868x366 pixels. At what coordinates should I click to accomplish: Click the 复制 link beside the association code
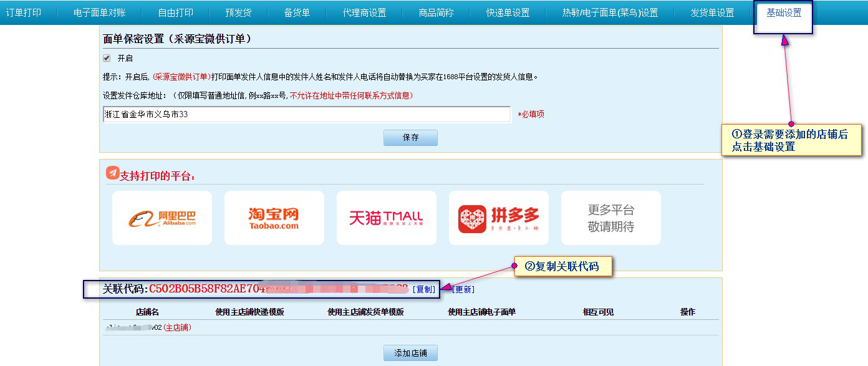point(425,289)
